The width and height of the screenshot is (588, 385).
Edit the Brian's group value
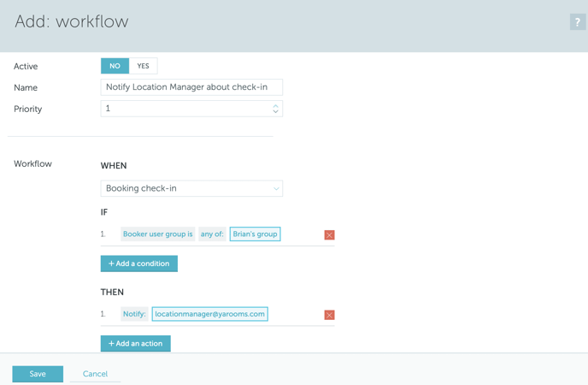point(255,234)
